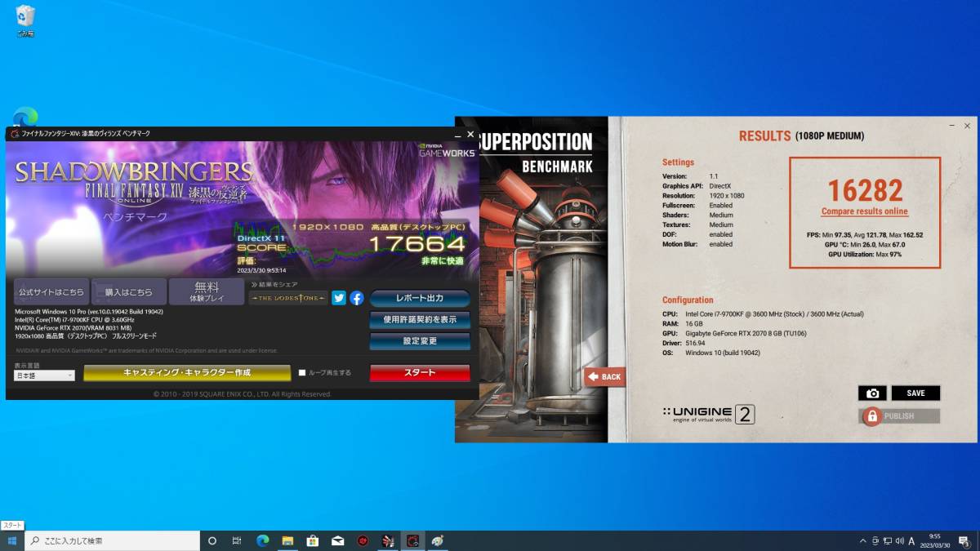Click the 非常に快適 rating text
Viewport: 980px width, 551px height.
[443, 260]
